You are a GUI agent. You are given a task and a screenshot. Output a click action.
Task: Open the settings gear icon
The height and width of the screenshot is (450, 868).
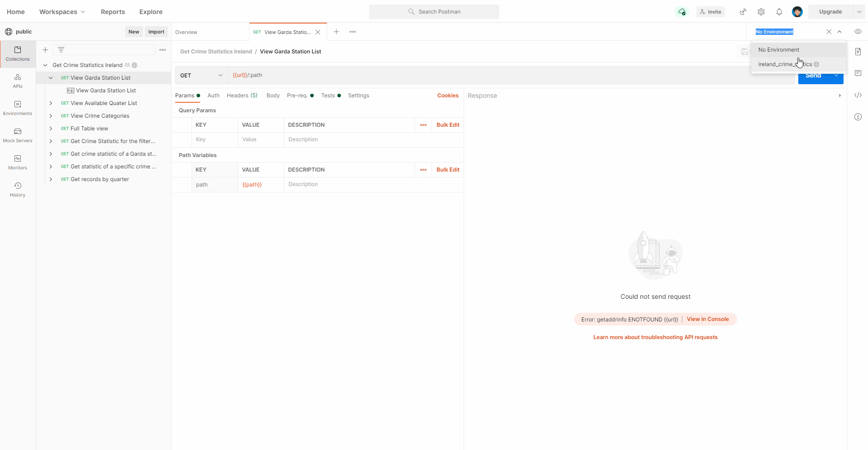[761, 12]
